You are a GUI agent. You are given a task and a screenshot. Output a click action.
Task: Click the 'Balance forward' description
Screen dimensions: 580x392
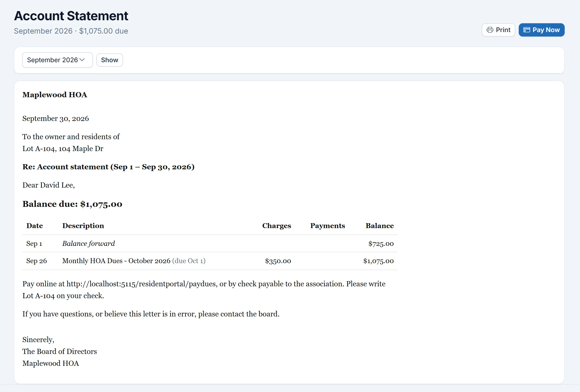89,243
